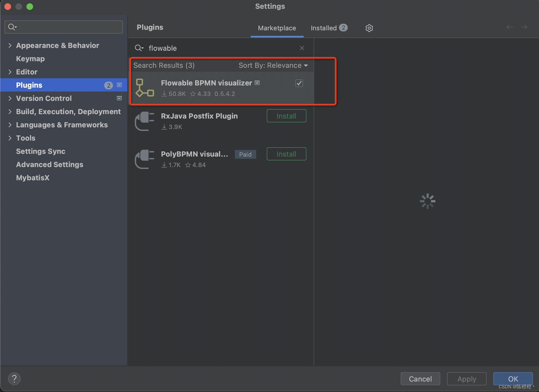Confirm with the OK button
Image resolution: width=539 pixels, height=392 pixels.
(x=513, y=379)
